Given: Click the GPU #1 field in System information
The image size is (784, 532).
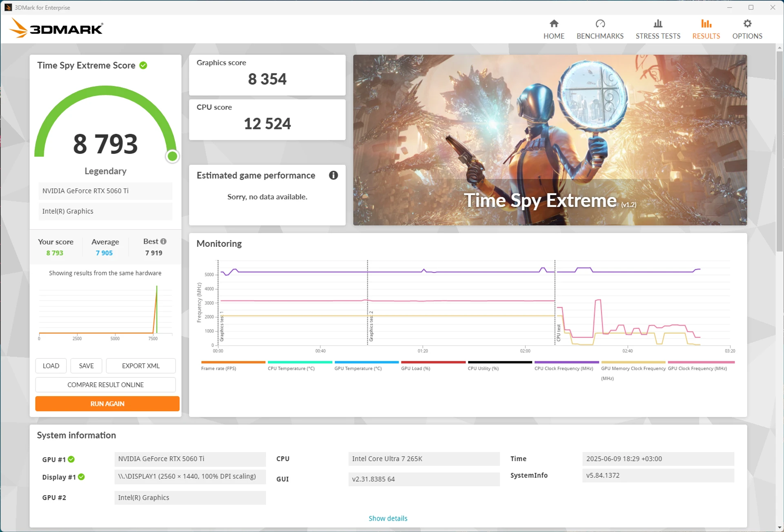Looking at the screenshot, I should (x=190, y=459).
